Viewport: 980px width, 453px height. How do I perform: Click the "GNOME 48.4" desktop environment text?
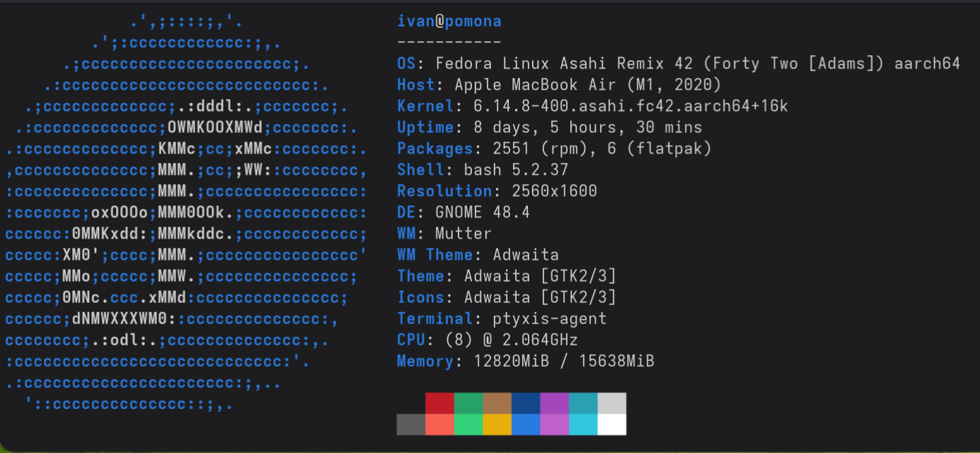point(483,212)
